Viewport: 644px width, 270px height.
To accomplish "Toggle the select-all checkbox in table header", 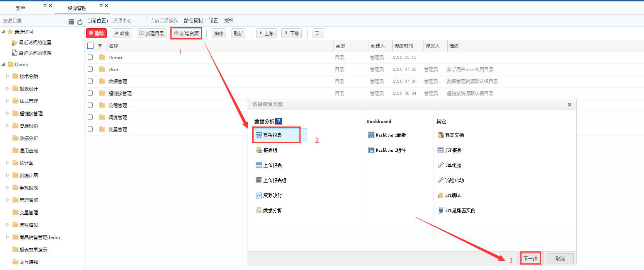I will [x=90, y=46].
